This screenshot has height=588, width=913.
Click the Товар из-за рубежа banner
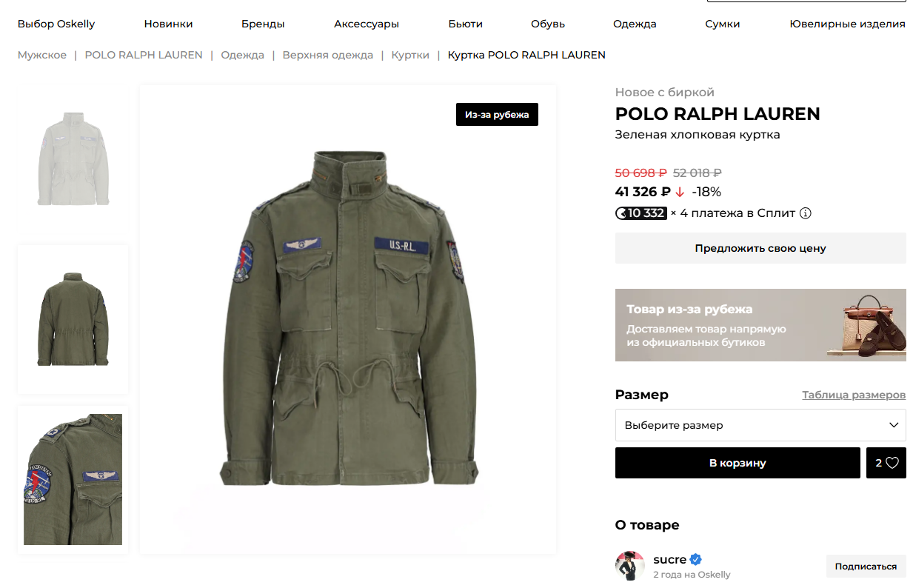coord(760,325)
